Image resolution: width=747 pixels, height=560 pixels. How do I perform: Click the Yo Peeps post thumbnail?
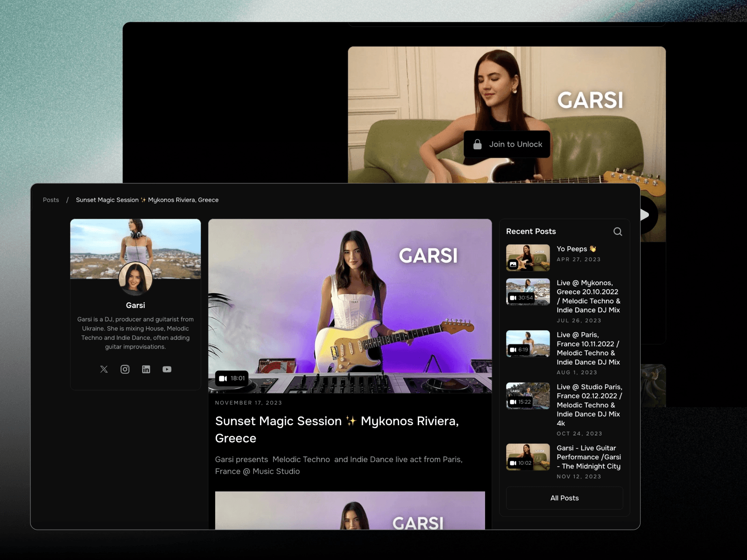point(528,258)
